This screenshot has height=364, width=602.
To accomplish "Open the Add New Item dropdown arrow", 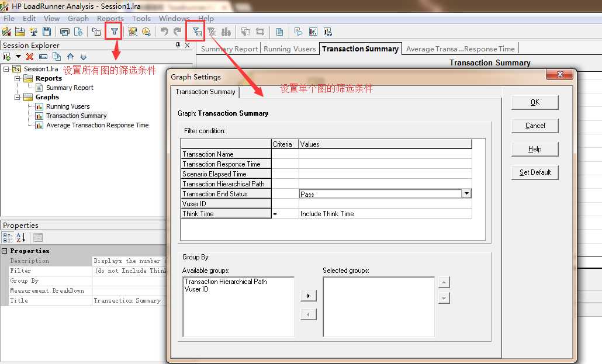I will tap(18, 57).
